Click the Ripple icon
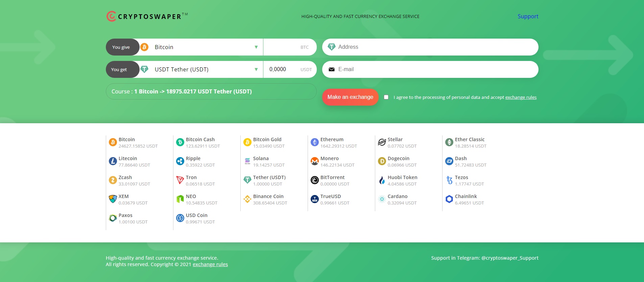The width and height of the screenshot is (644, 282). [x=180, y=161]
